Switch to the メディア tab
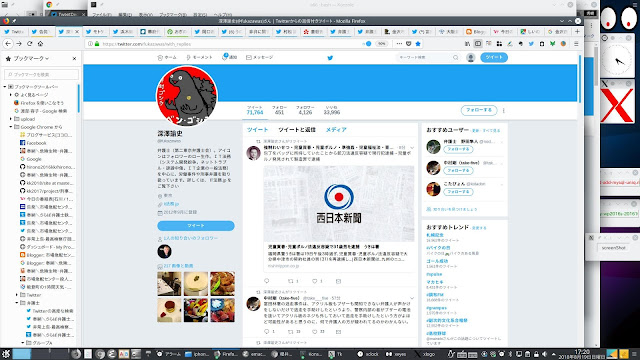This screenshot has width=640, height=360. [336, 129]
